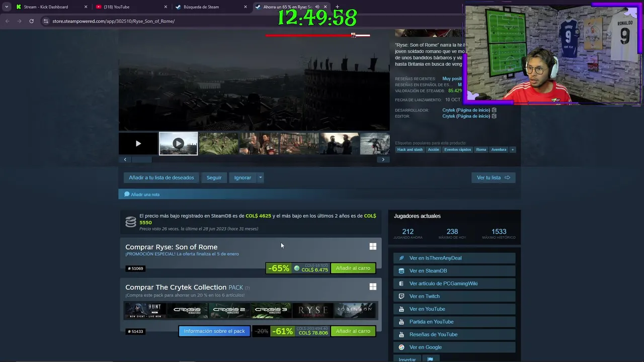Open Crysis 3 Remastered pack item
Viewport: 644px width, 362px height.
tap(271, 310)
